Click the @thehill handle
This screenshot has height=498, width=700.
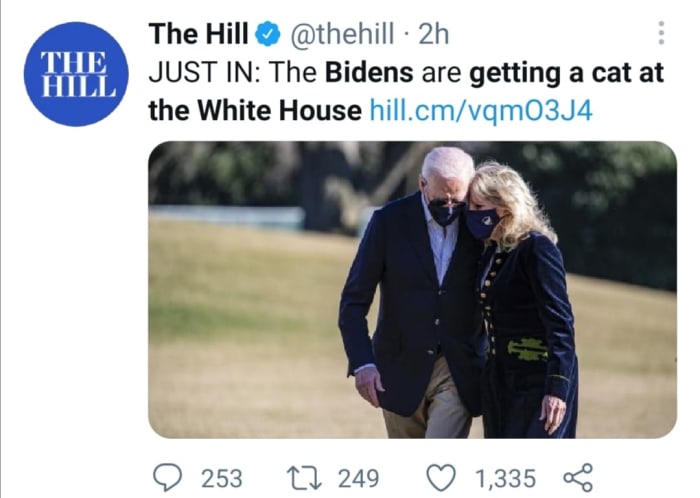(x=342, y=35)
